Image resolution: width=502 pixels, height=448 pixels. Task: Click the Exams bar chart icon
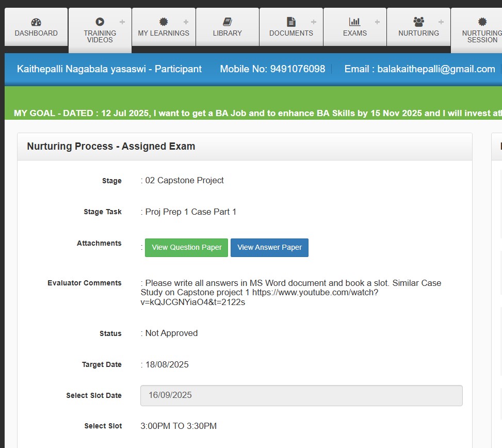(355, 22)
